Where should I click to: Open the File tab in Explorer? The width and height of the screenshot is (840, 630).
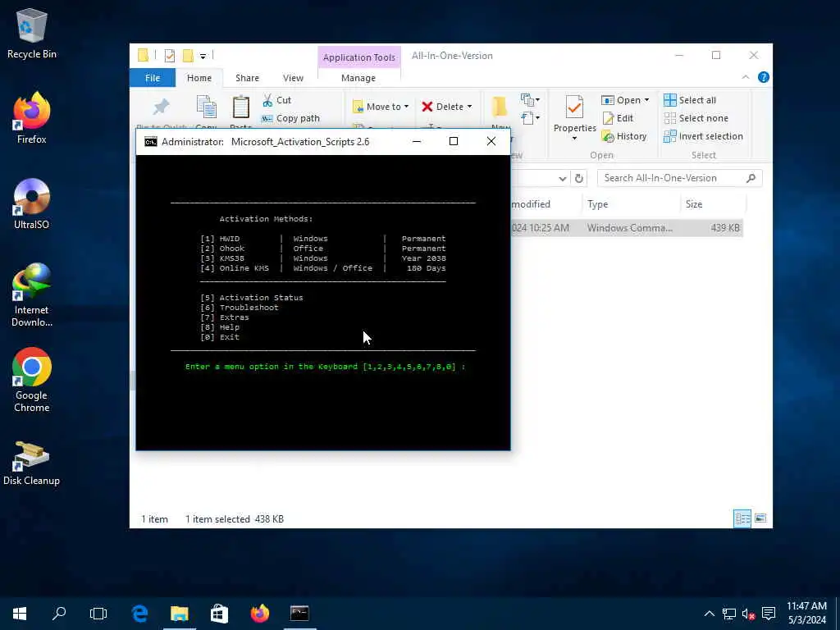point(153,78)
